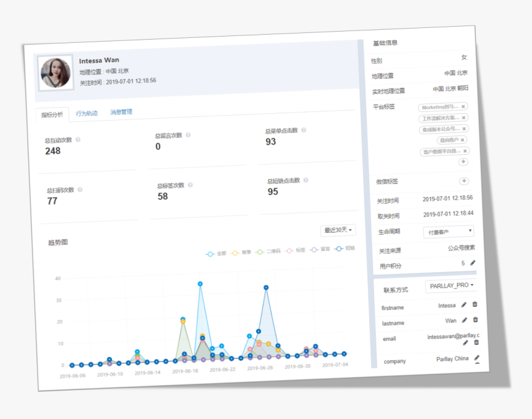
Task: Edit the firstname Intessa pencil icon
Action: [x=464, y=305]
